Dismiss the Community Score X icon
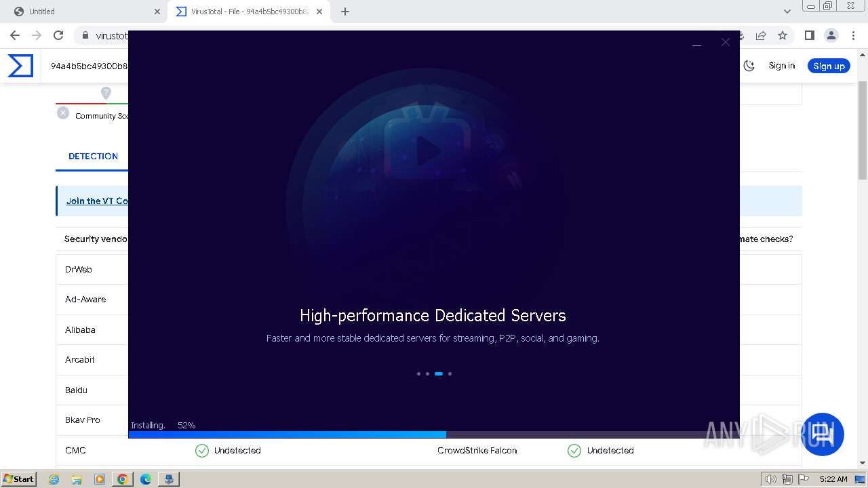Screen dimensions: 868x488 point(63,113)
